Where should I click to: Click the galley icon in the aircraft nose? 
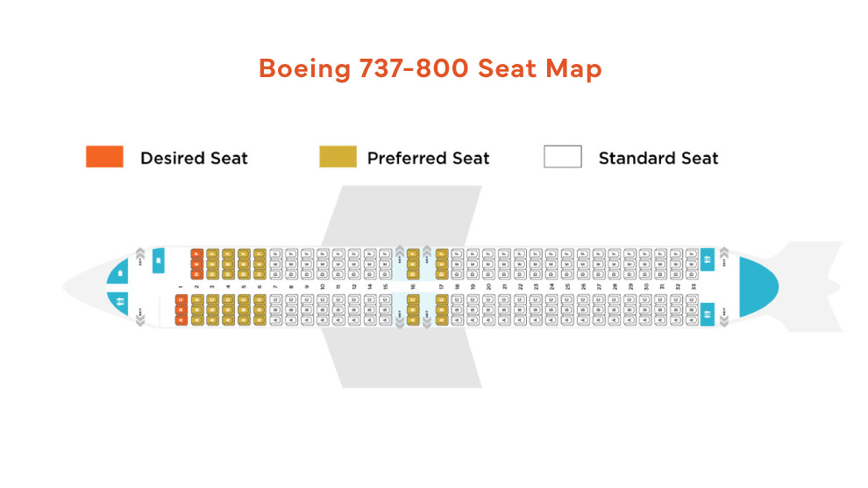point(119,273)
